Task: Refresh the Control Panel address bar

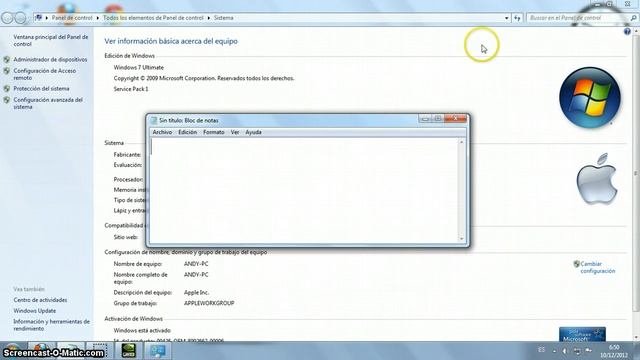Action: (517, 18)
